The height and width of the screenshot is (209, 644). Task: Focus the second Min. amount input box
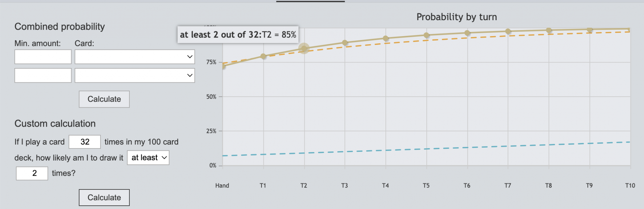[x=43, y=76]
